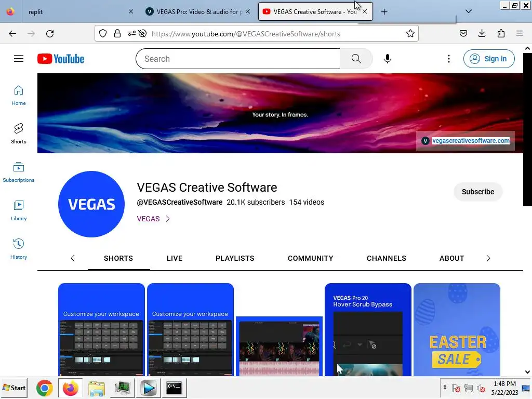Open first Customize your workspace short

coord(101,329)
